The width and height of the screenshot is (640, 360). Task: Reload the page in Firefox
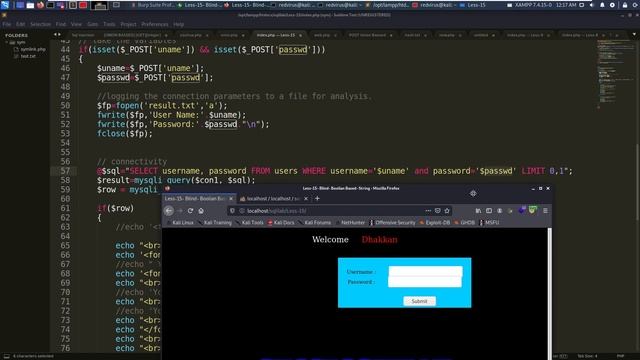190,211
